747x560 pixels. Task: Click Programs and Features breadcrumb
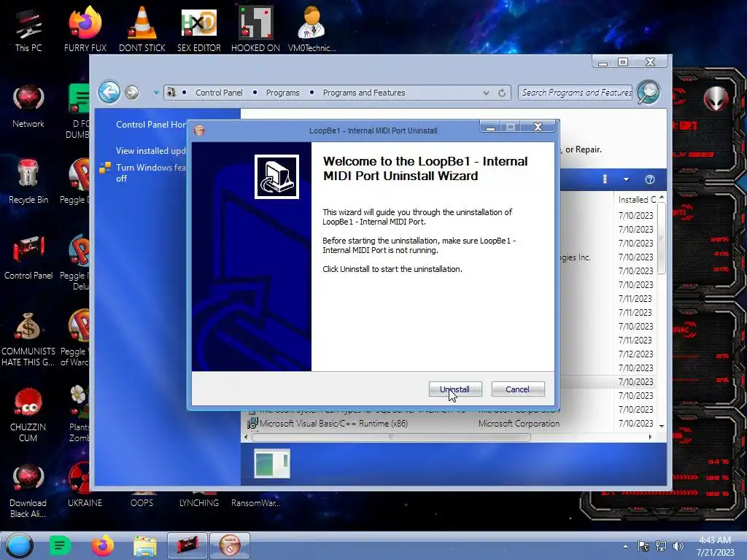[364, 93]
